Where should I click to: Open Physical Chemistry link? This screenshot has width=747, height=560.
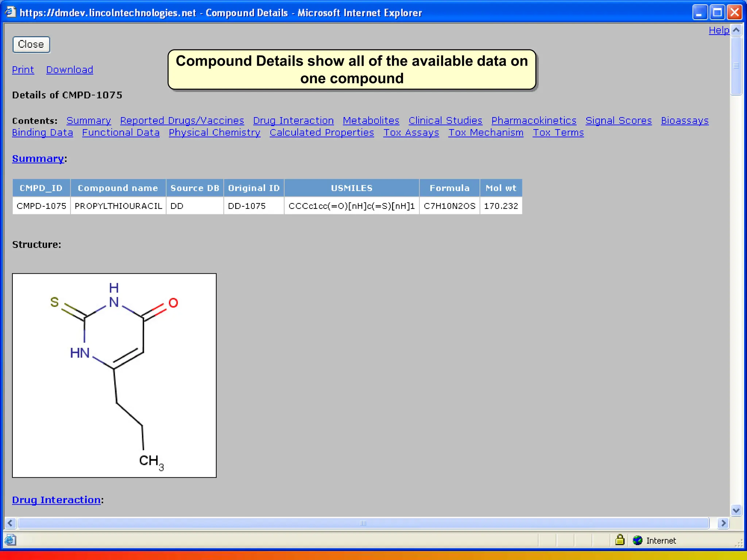coord(214,133)
